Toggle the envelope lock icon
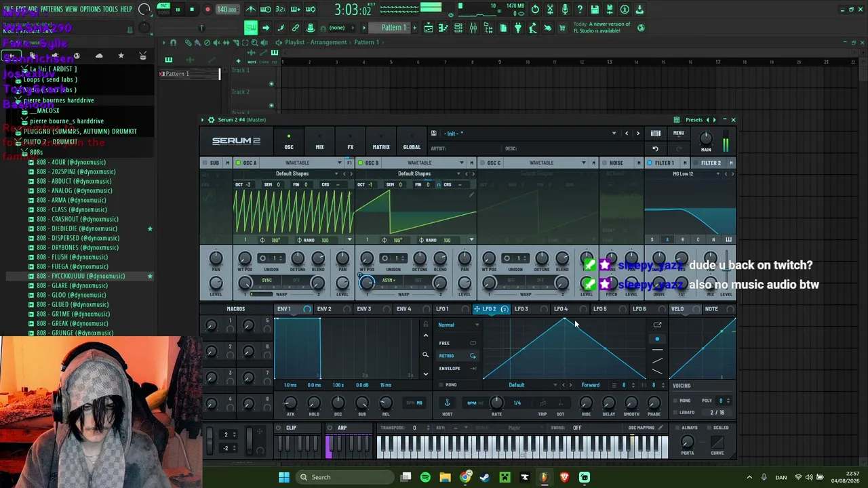This screenshot has width=868, height=488. pyautogui.click(x=426, y=325)
